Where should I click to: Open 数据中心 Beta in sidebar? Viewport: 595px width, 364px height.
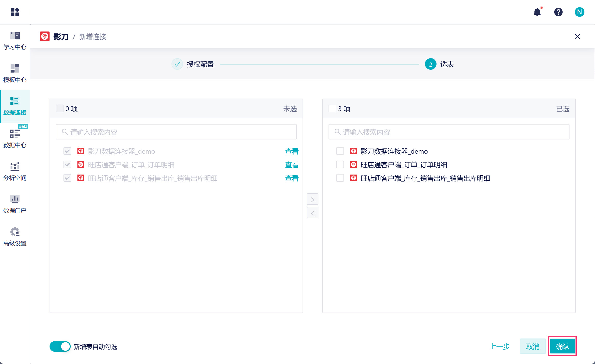(x=15, y=138)
